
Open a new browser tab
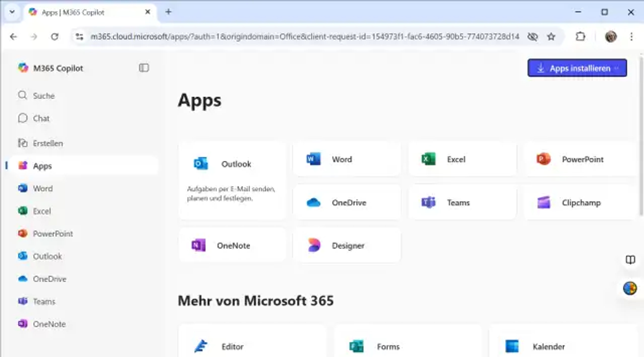coord(169,12)
